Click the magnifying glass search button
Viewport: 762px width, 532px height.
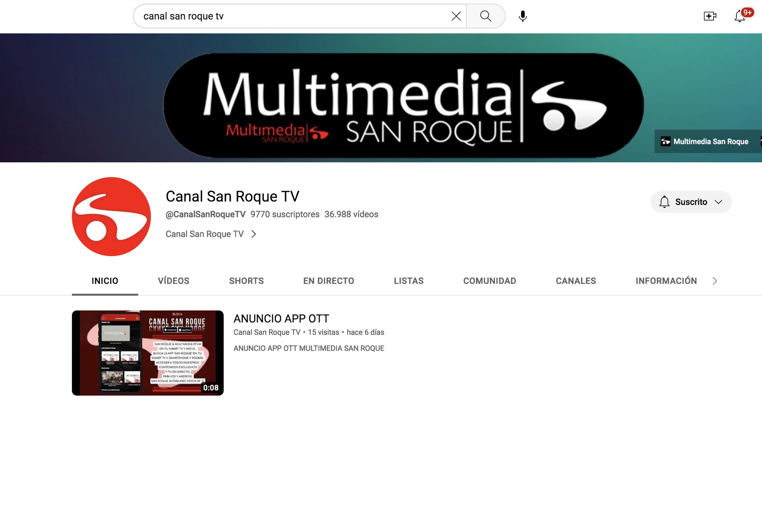point(485,16)
